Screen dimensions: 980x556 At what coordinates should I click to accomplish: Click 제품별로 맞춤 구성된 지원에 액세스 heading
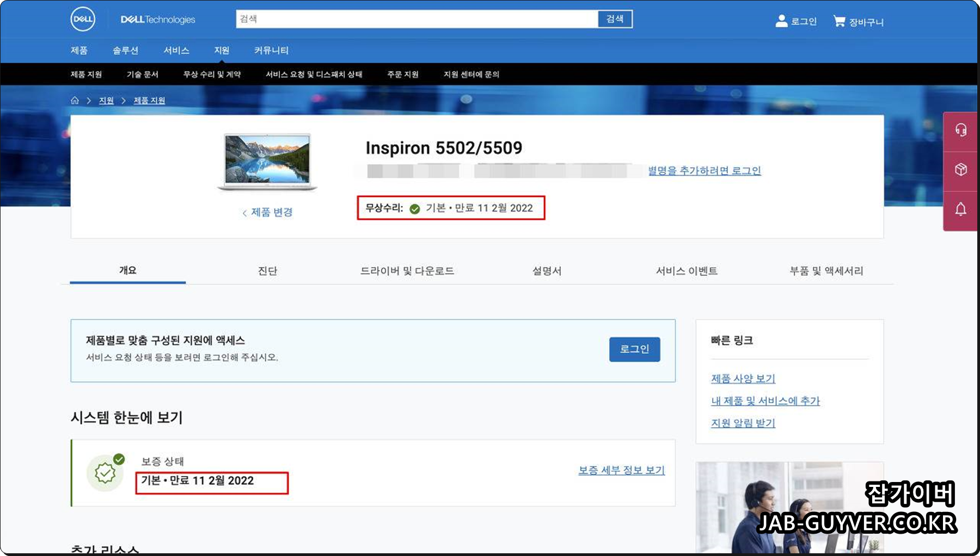[x=166, y=341]
